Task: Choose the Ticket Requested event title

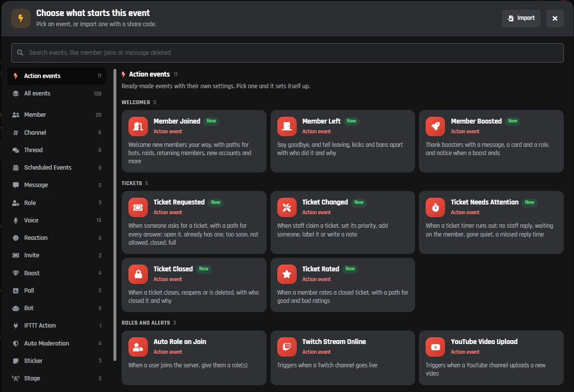Action: pos(179,202)
